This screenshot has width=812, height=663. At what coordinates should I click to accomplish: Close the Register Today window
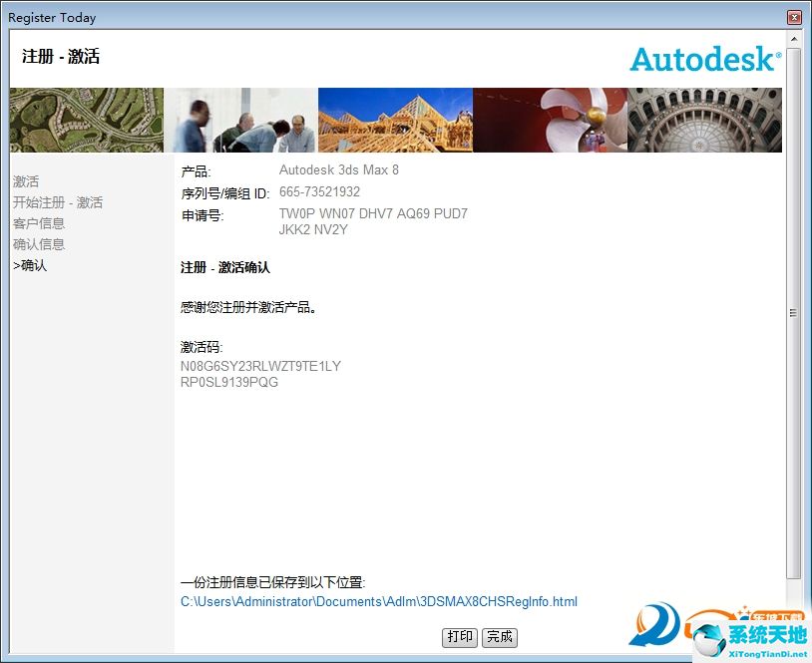click(x=794, y=18)
